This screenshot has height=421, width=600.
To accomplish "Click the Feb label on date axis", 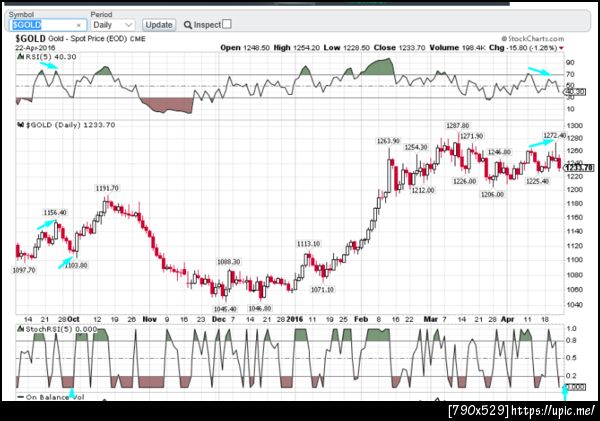I will point(361,319).
